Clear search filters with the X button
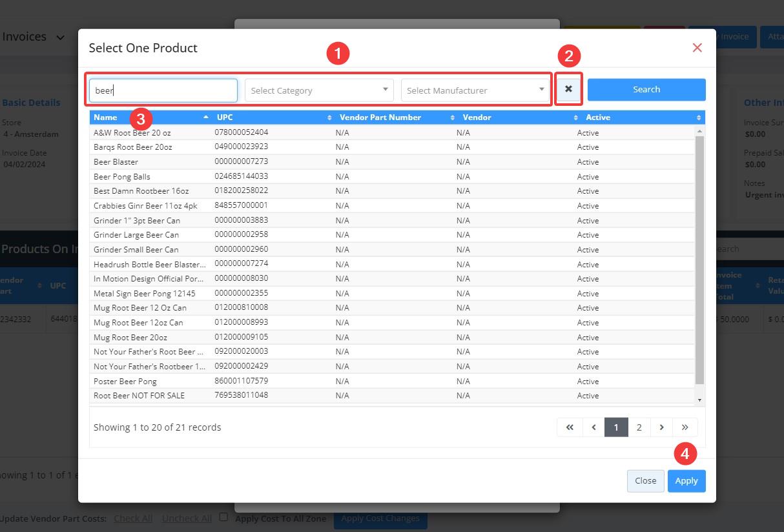 (568, 89)
